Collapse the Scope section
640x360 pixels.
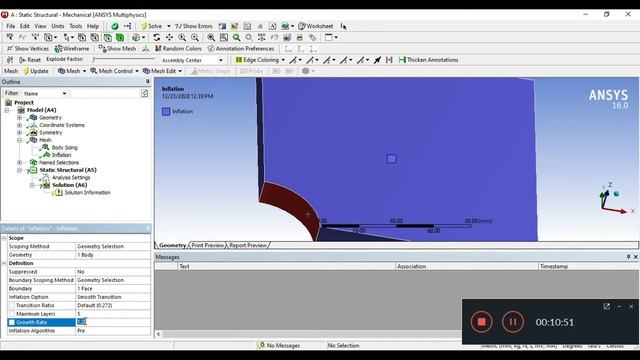(x=4, y=238)
